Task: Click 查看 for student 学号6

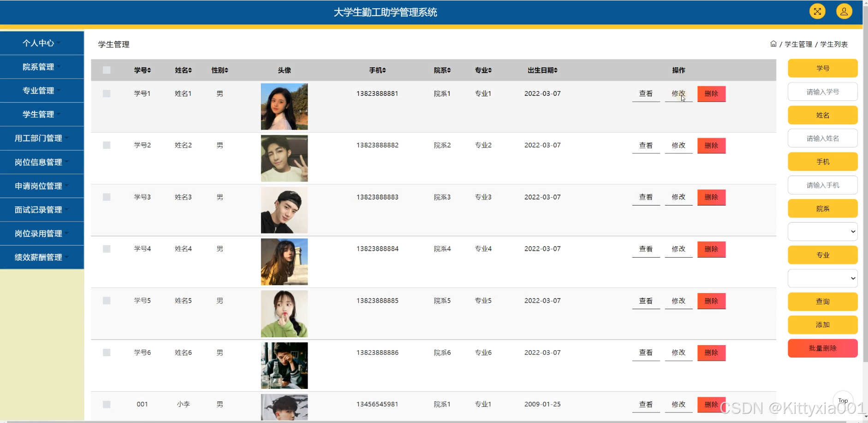Action: pos(646,352)
